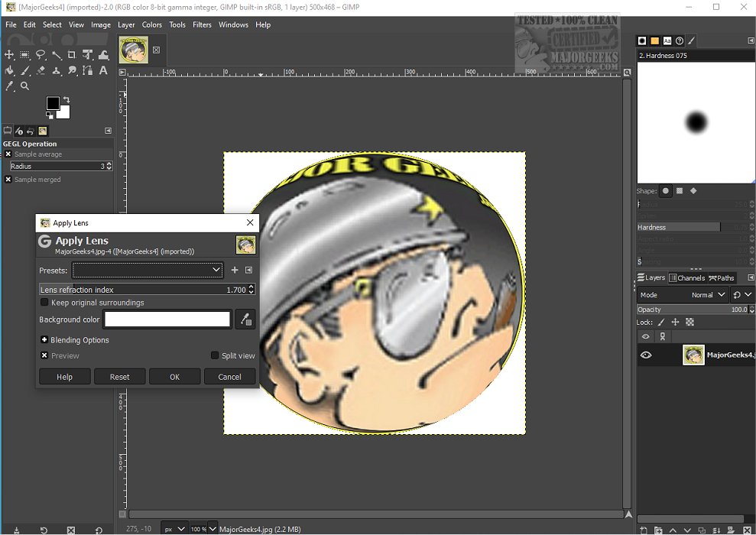Viewport: 756px width, 535px height.
Task: Select the Color Picker tool in toolbox
Action: coord(9,86)
